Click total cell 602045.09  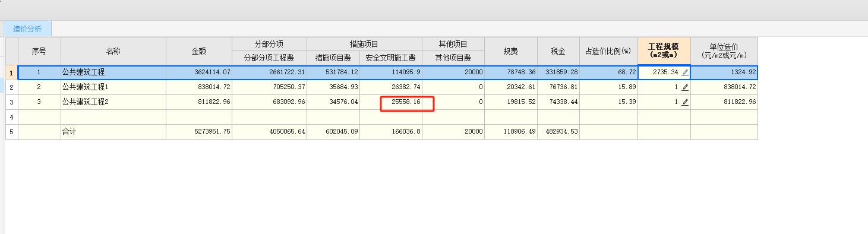[x=333, y=132]
